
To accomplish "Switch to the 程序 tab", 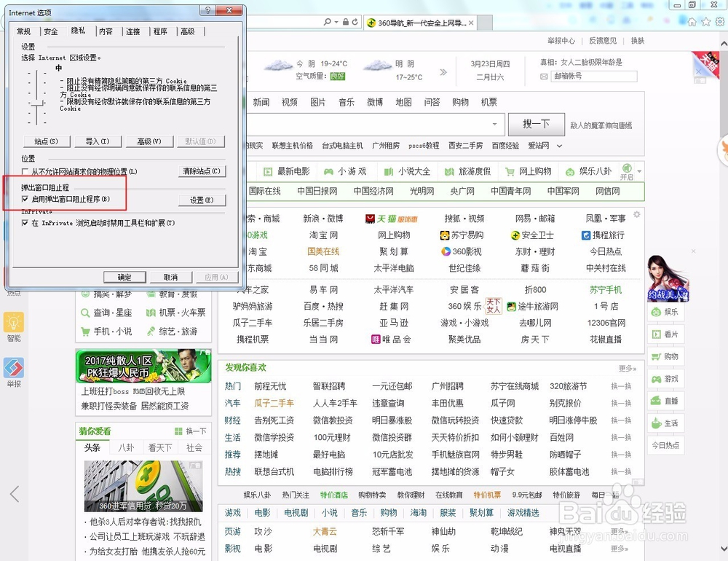I will click(x=161, y=31).
